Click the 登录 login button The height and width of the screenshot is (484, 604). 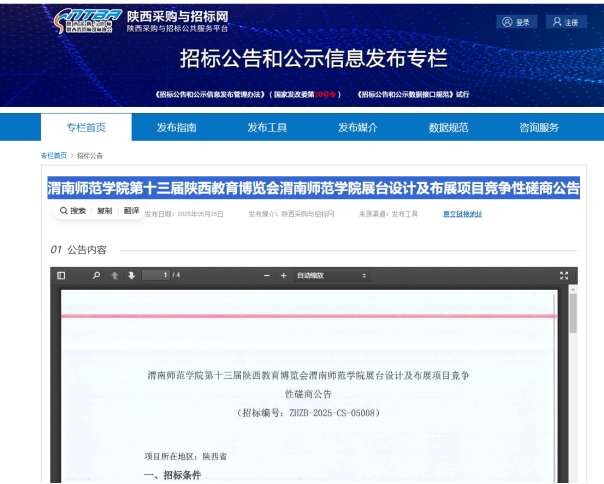point(518,22)
